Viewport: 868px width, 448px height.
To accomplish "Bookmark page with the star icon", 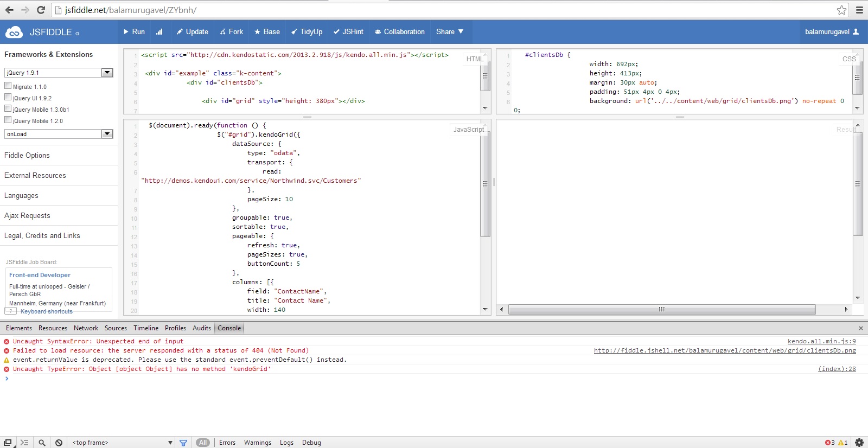I will coord(841,10).
